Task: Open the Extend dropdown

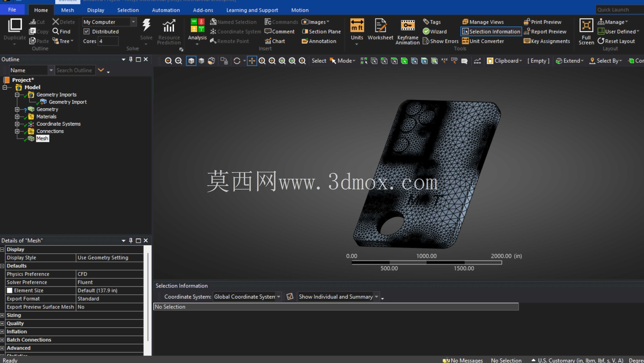Action: 569,61
